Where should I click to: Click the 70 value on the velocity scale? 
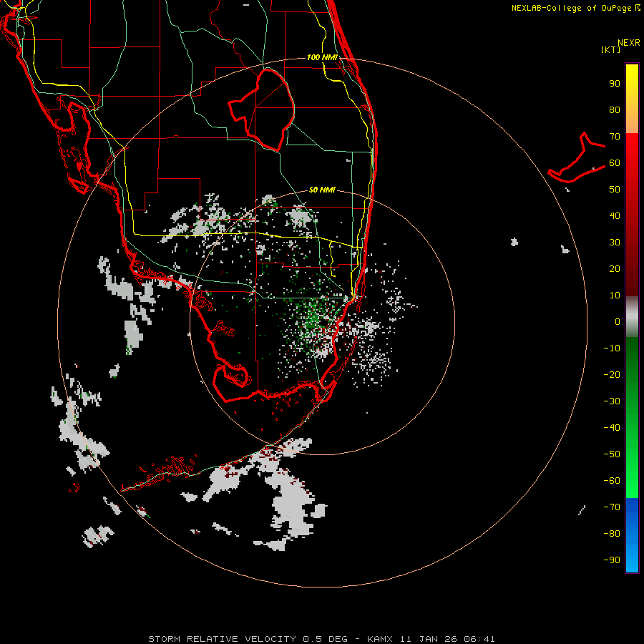[x=615, y=137]
